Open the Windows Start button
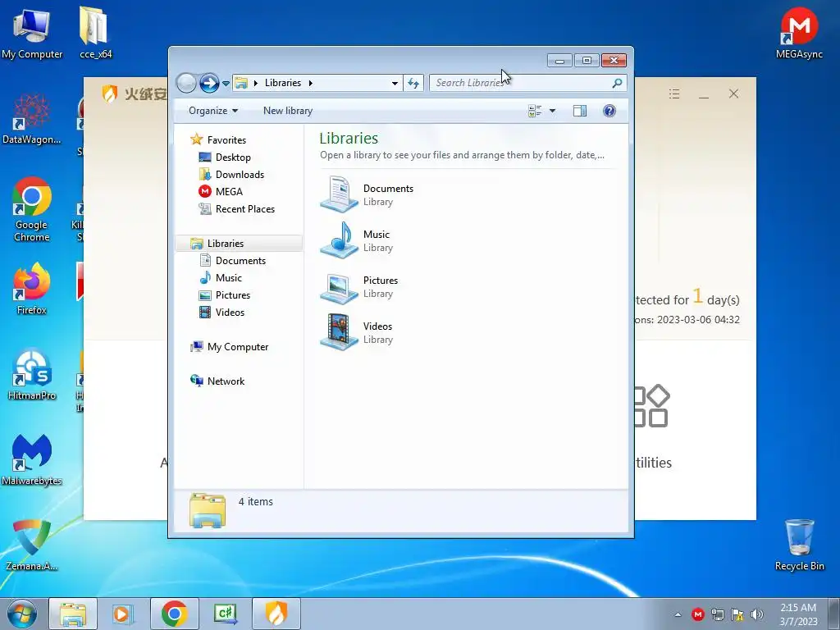Image resolution: width=840 pixels, height=630 pixels. [21, 614]
